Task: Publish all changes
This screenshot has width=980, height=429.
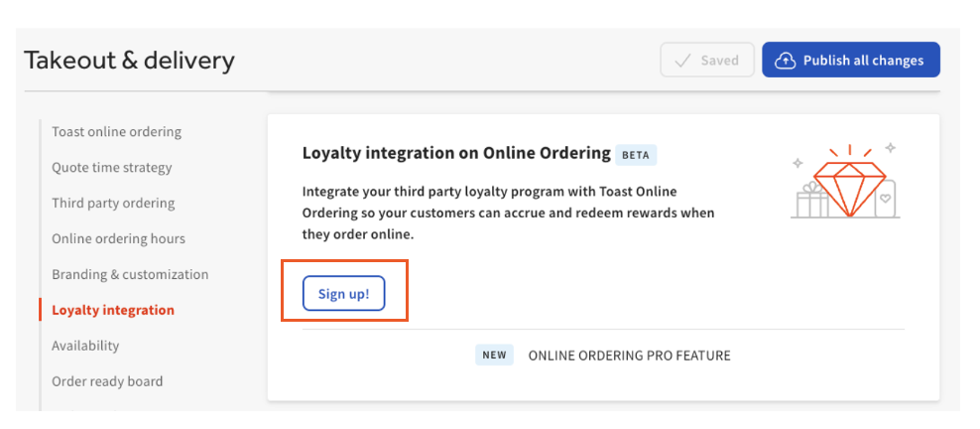Action: coord(851,61)
